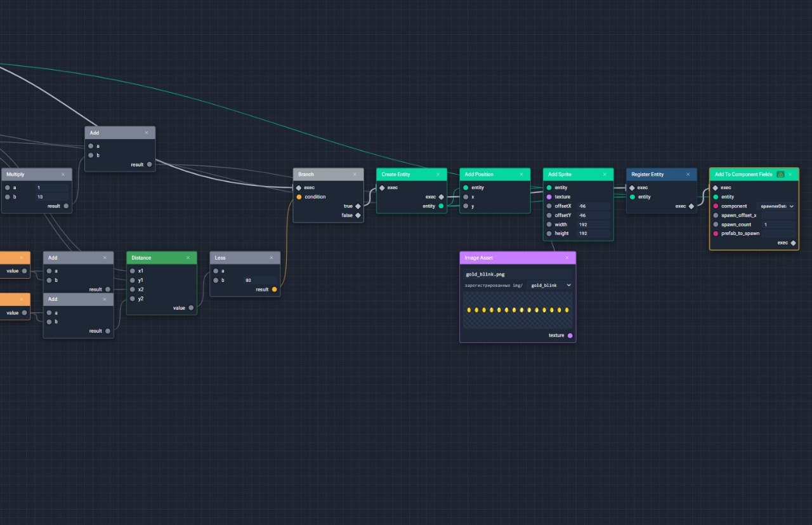Click the entity output pin on Create Entity

click(x=441, y=206)
